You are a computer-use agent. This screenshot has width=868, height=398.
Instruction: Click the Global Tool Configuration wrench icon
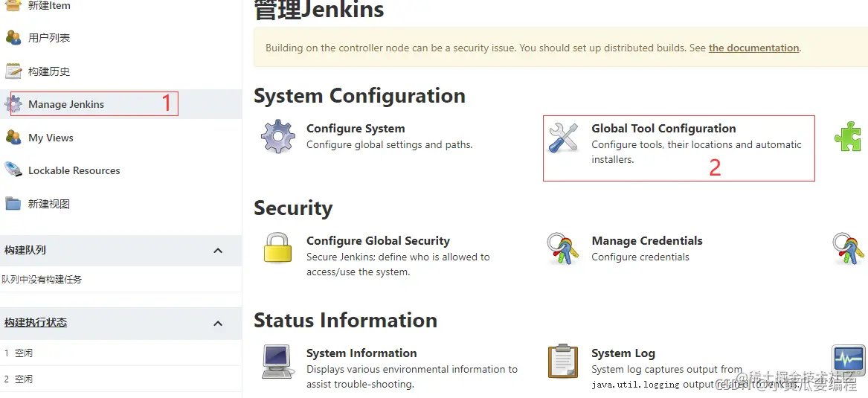tap(563, 138)
